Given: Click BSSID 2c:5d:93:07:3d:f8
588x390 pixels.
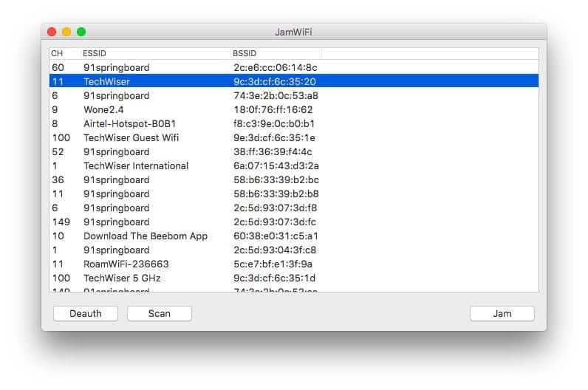Looking at the screenshot, I should 275,208.
